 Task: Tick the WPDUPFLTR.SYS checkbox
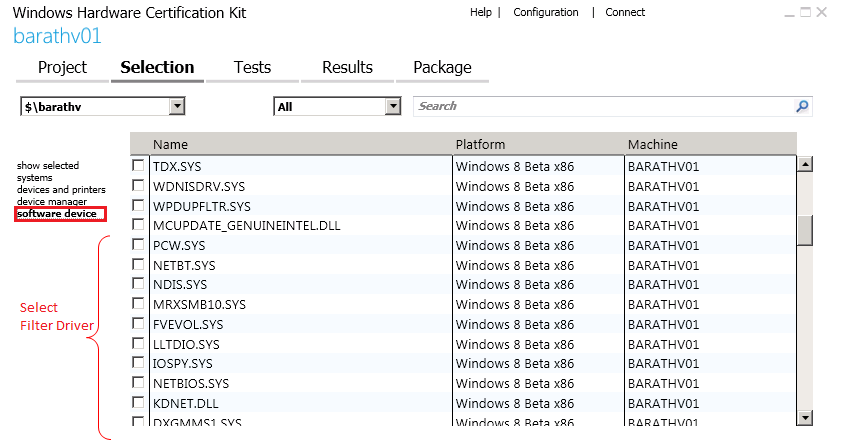pyautogui.click(x=138, y=205)
